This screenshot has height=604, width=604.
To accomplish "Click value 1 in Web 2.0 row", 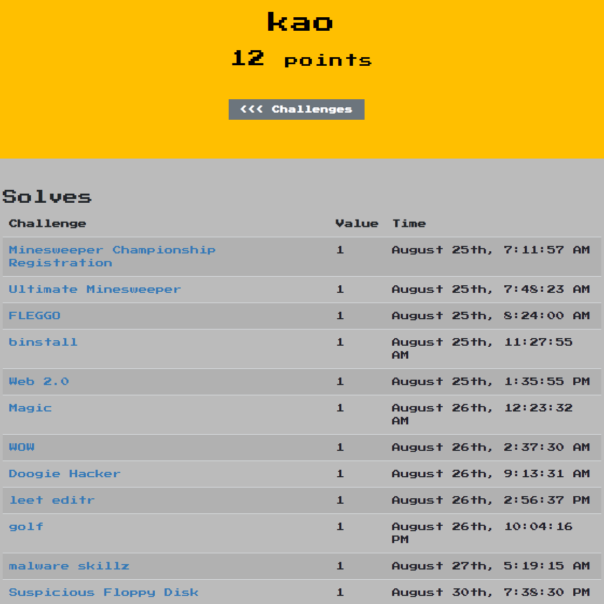I will tap(340, 381).
